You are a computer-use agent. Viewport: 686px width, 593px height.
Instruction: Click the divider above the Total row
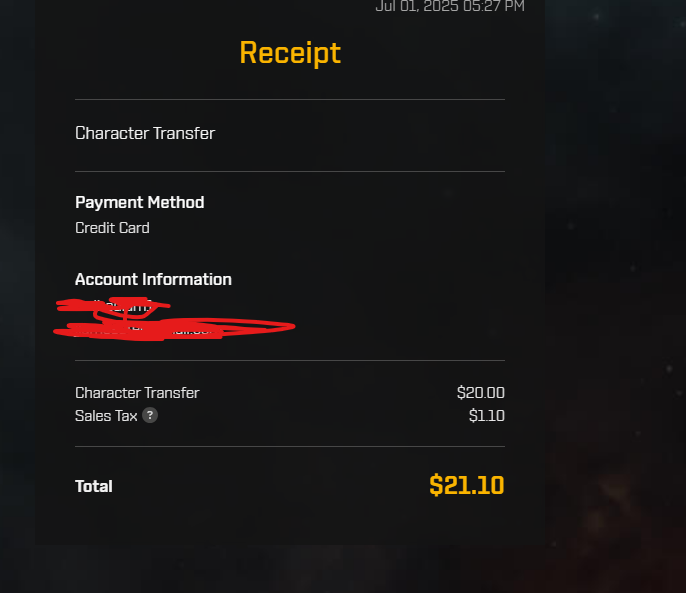pos(290,446)
